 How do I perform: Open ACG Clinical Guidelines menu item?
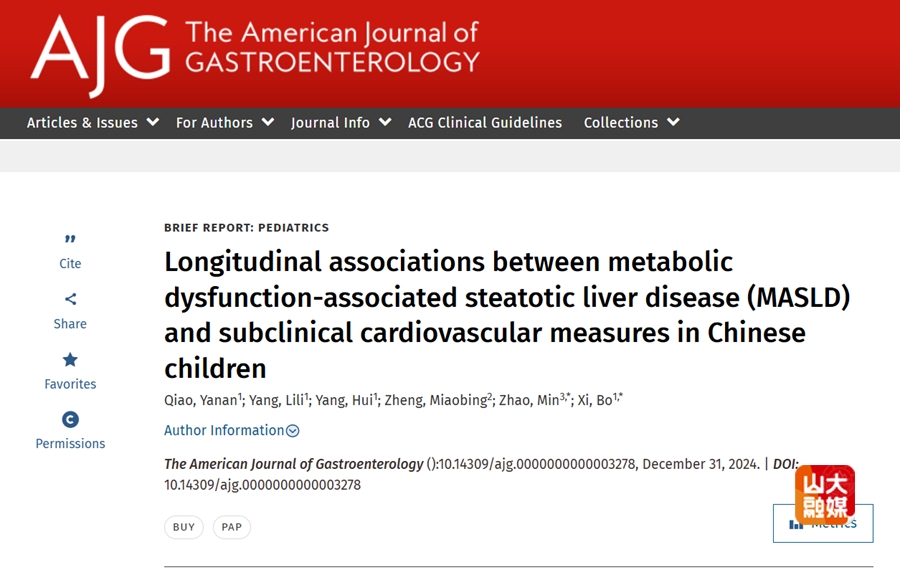click(x=485, y=123)
